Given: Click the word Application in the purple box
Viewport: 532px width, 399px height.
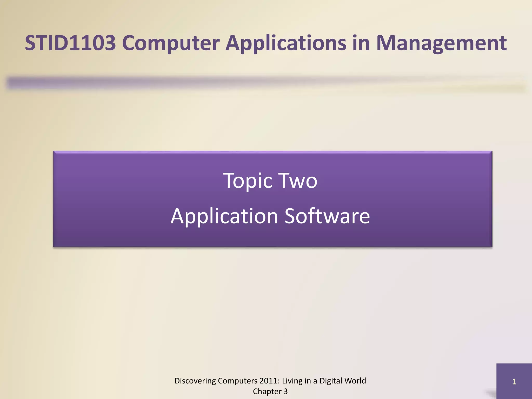Looking at the screenshot, I should pos(224,216).
